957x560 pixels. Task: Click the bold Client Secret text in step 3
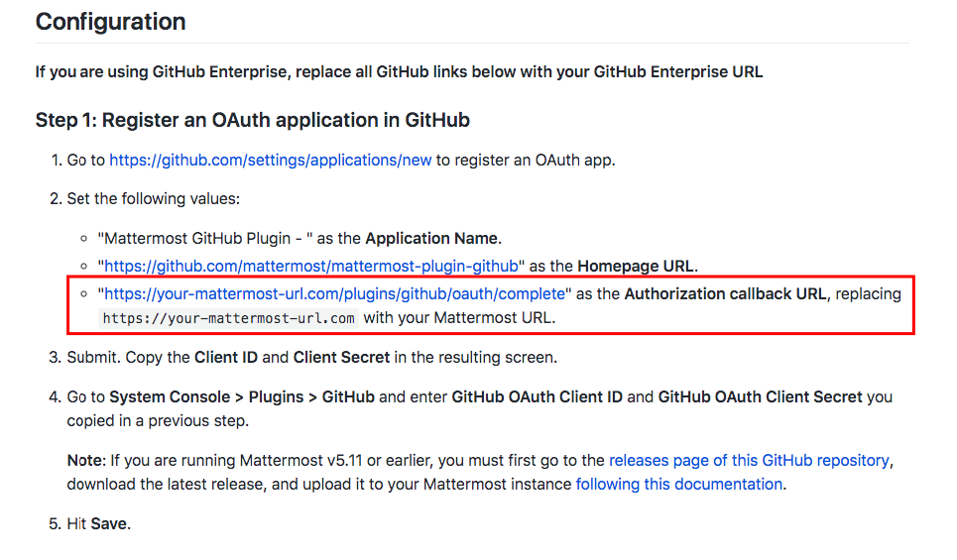[341, 358]
